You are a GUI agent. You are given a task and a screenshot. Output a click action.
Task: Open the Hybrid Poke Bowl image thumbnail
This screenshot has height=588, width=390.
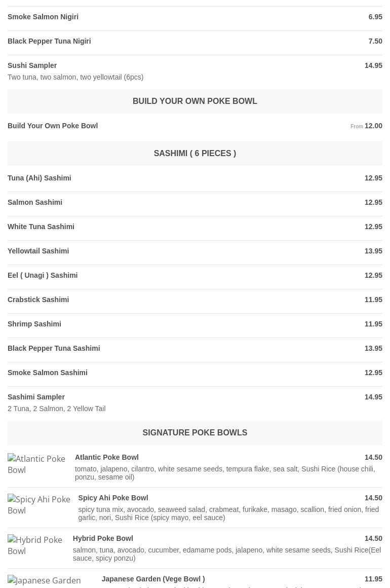tap(35, 545)
